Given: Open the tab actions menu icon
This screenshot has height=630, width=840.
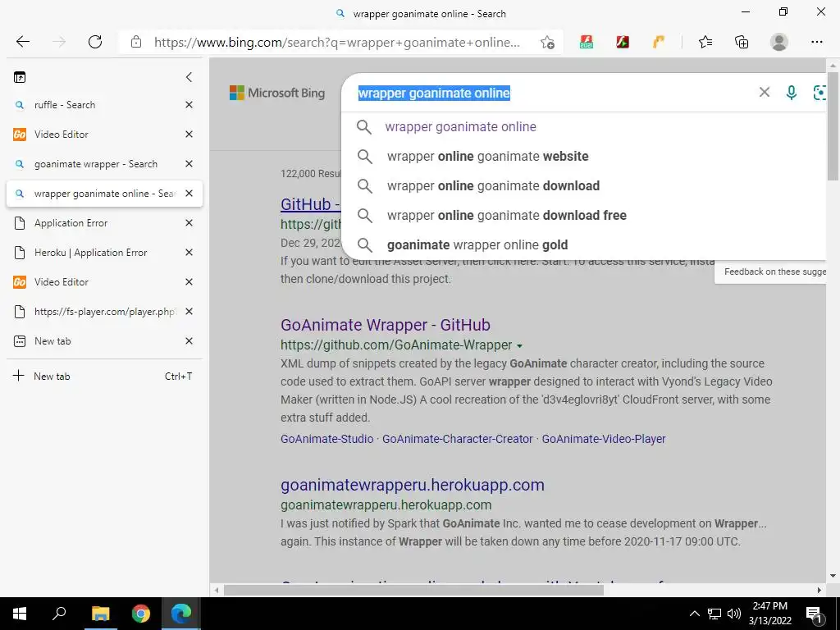Looking at the screenshot, I should click(20, 78).
